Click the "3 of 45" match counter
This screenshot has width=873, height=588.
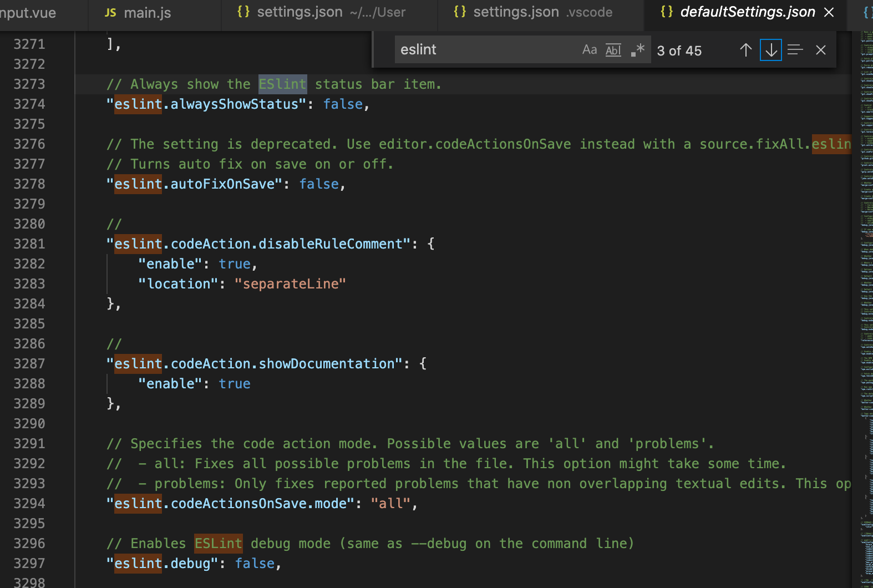(x=679, y=50)
